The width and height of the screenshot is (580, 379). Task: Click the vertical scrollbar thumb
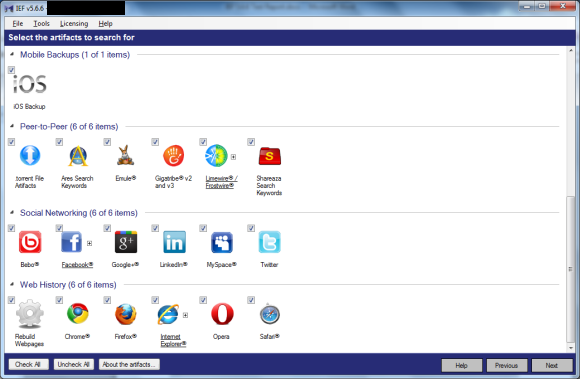click(x=571, y=270)
